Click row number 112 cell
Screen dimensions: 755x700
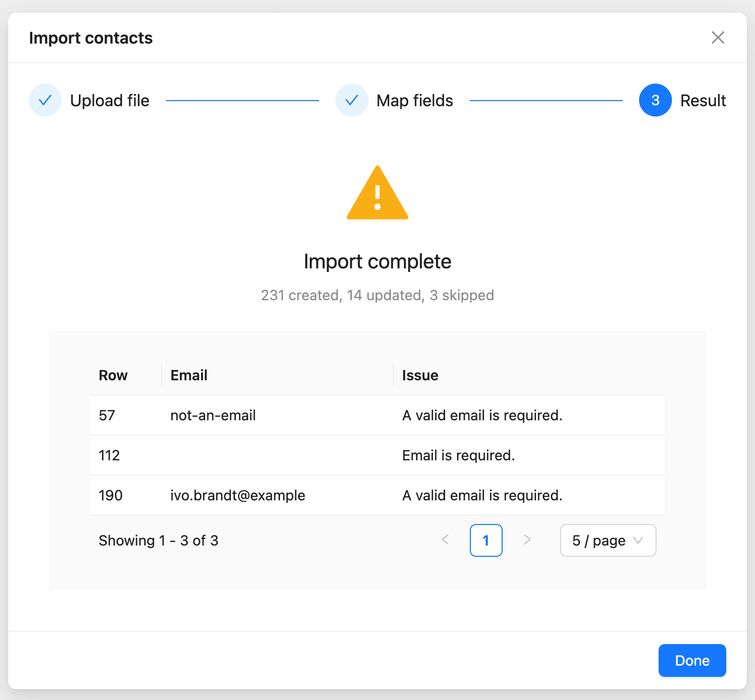point(126,455)
